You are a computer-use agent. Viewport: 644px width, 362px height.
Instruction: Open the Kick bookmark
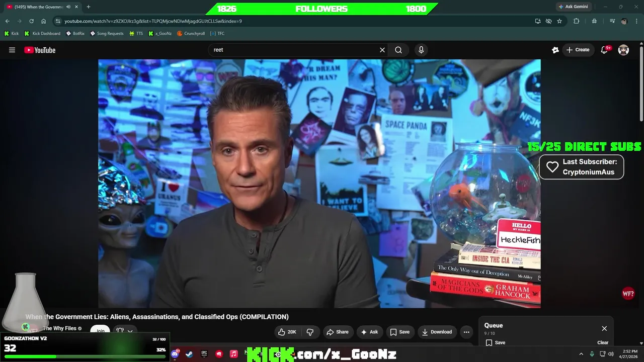(x=12, y=33)
